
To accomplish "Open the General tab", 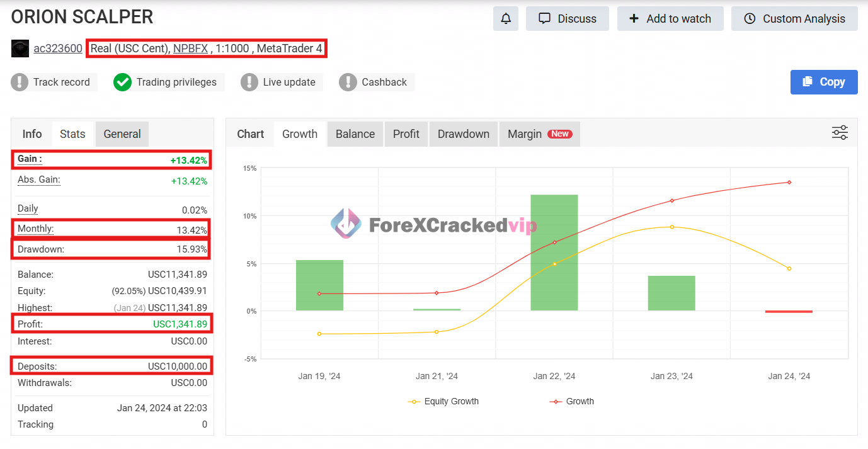I will 122,134.
